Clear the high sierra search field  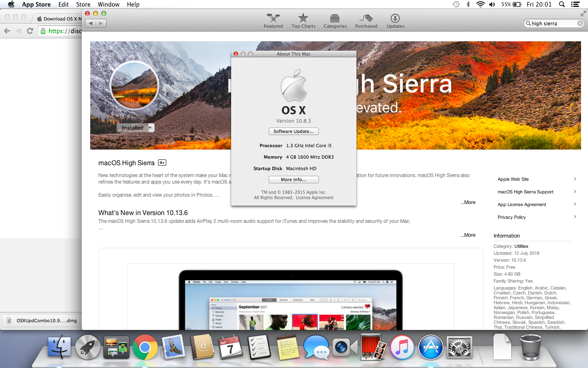[580, 23]
